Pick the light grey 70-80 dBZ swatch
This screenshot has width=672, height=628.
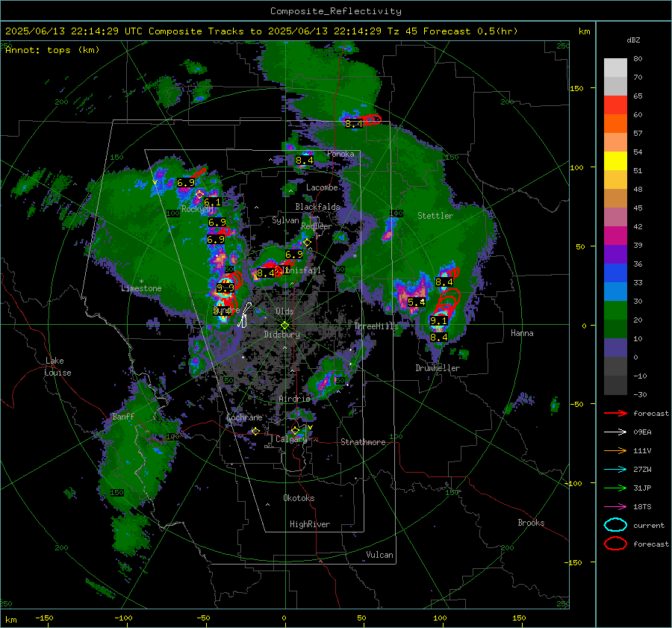pos(615,68)
